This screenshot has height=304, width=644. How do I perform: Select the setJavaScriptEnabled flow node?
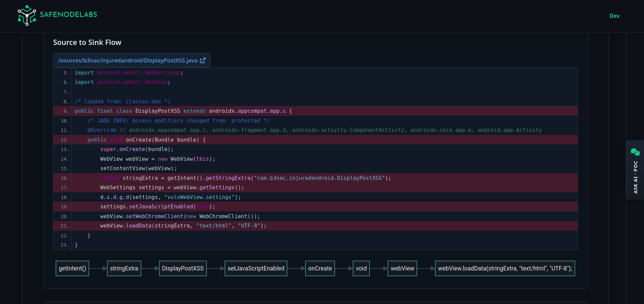coord(256,268)
